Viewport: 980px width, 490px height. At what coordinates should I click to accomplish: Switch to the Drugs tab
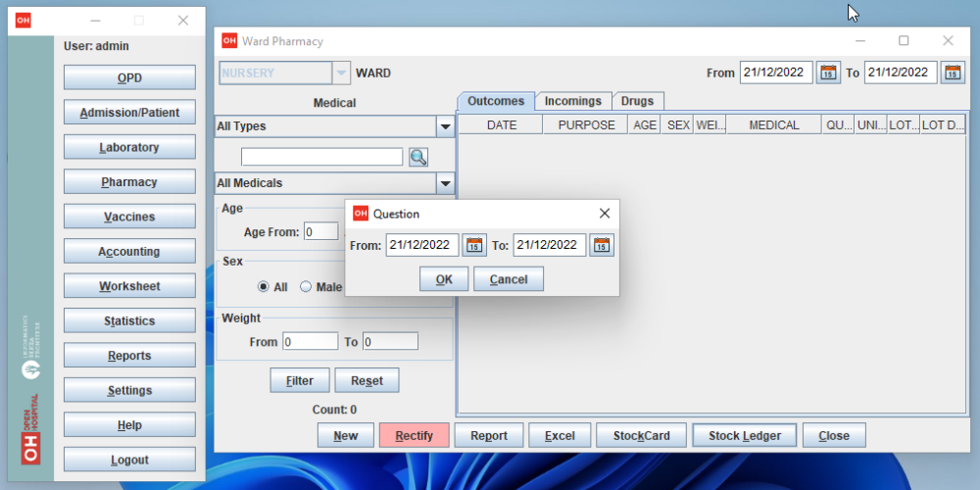(x=638, y=101)
